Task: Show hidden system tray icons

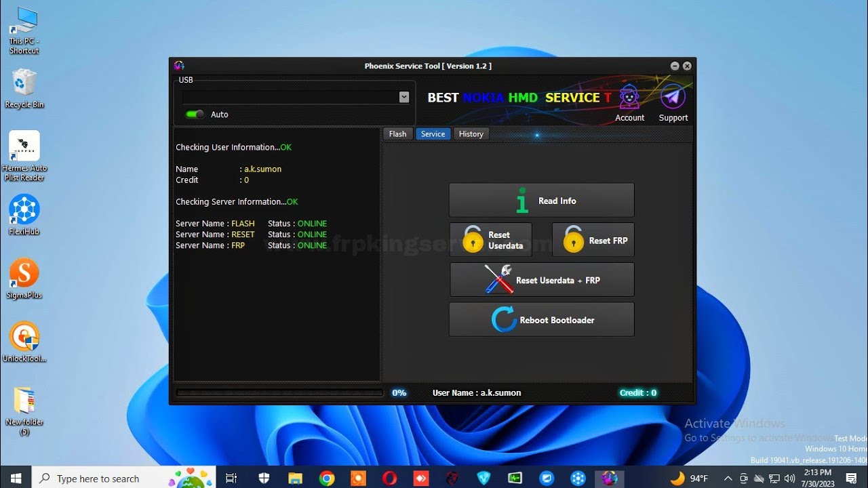Action: (728, 479)
